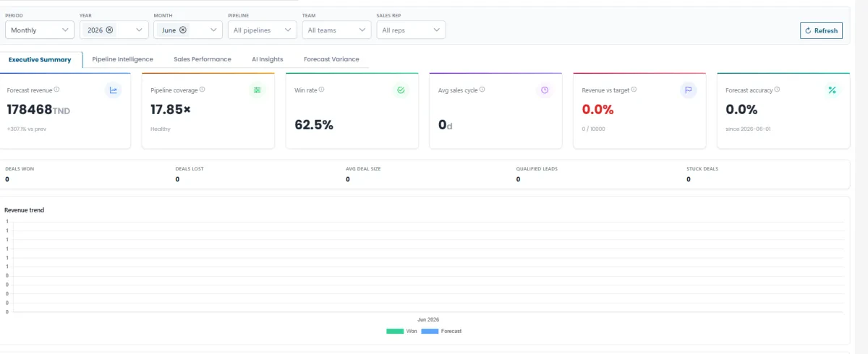The width and height of the screenshot is (868, 354).
Task: Click the Revenue vs target flag icon
Action: [x=689, y=90]
